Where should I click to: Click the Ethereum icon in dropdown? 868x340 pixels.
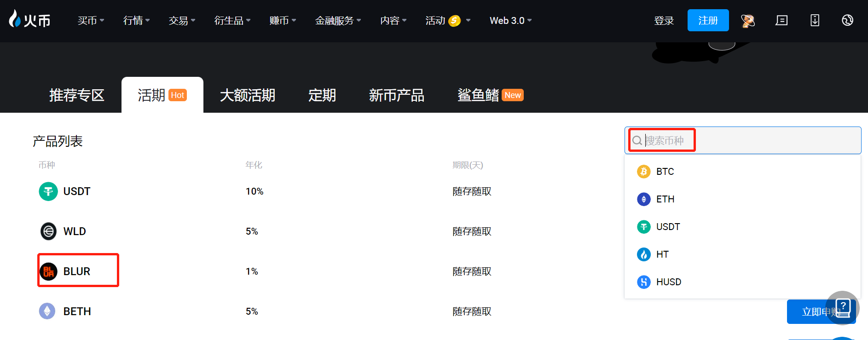pos(644,199)
